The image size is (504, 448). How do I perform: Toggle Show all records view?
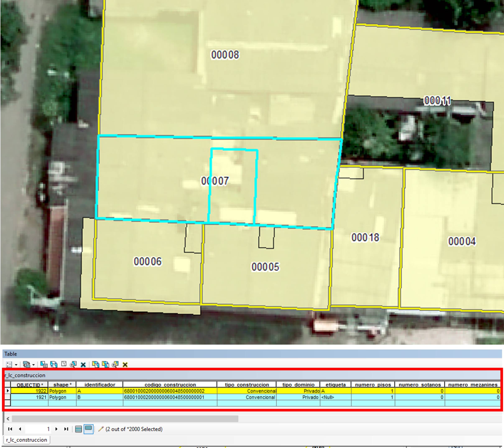click(78, 429)
